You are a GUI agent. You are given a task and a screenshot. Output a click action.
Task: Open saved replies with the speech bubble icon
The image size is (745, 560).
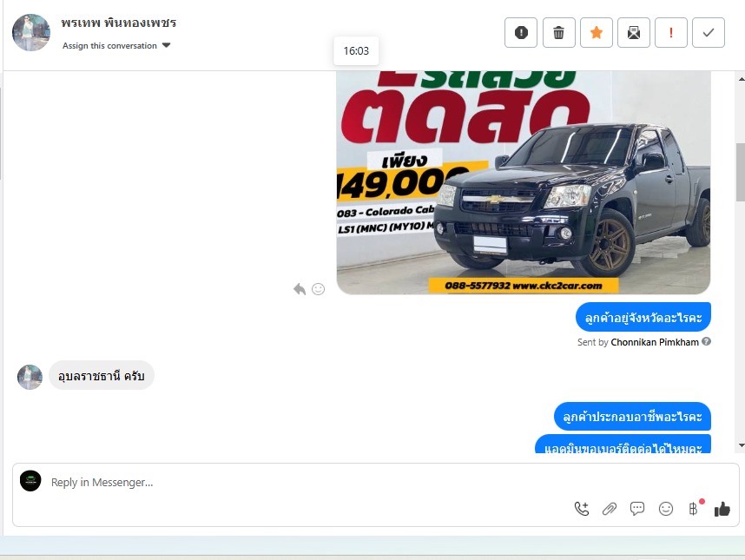[637, 509]
